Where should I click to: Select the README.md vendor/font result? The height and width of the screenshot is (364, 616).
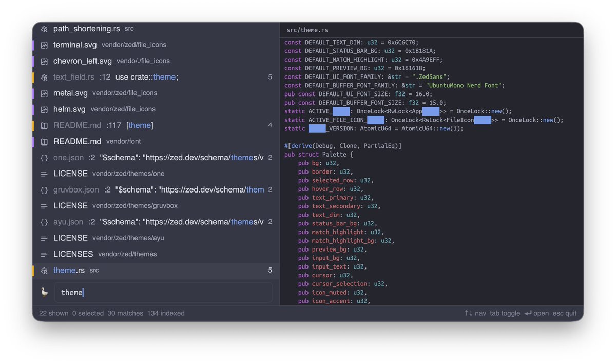(x=156, y=141)
